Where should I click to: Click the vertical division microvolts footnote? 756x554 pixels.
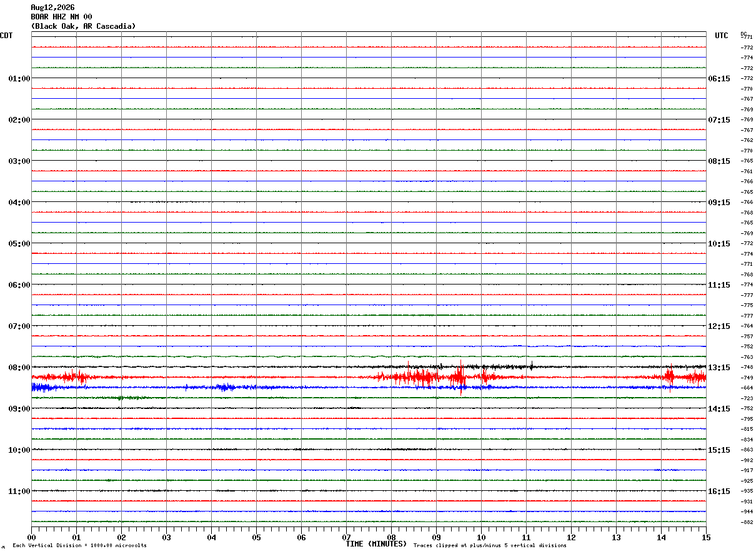coord(79,545)
